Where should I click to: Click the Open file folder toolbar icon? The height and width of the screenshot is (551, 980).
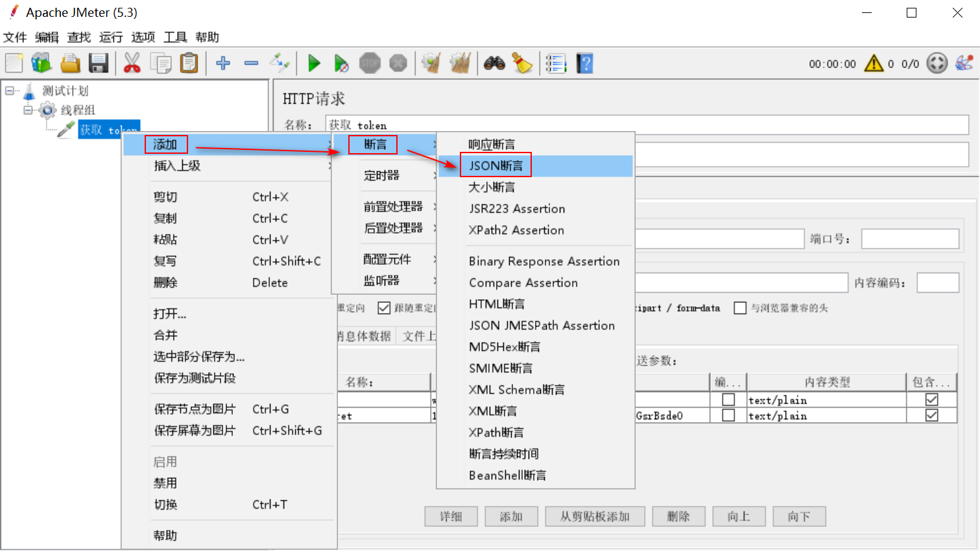70,63
